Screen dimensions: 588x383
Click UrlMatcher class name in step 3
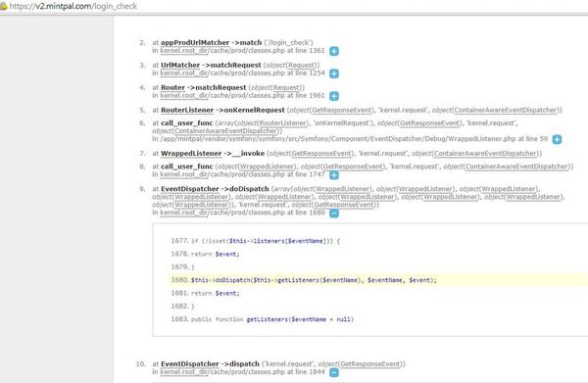click(x=180, y=66)
